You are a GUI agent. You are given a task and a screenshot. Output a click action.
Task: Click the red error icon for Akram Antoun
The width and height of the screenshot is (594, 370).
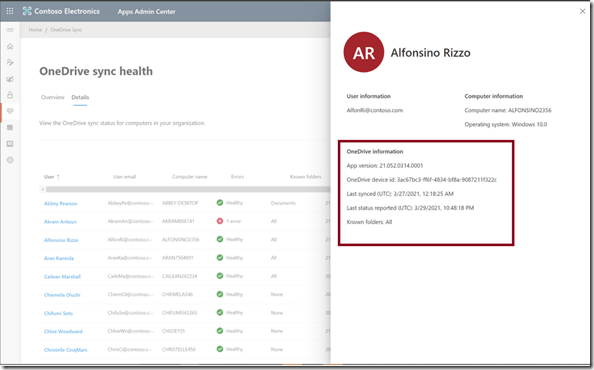coord(220,221)
